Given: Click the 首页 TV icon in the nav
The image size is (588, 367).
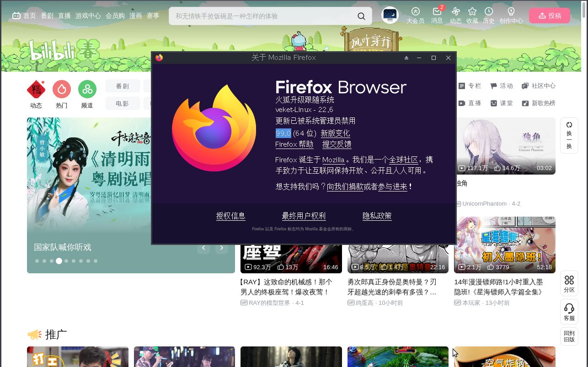Looking at the screenshot, I should 16,16.
